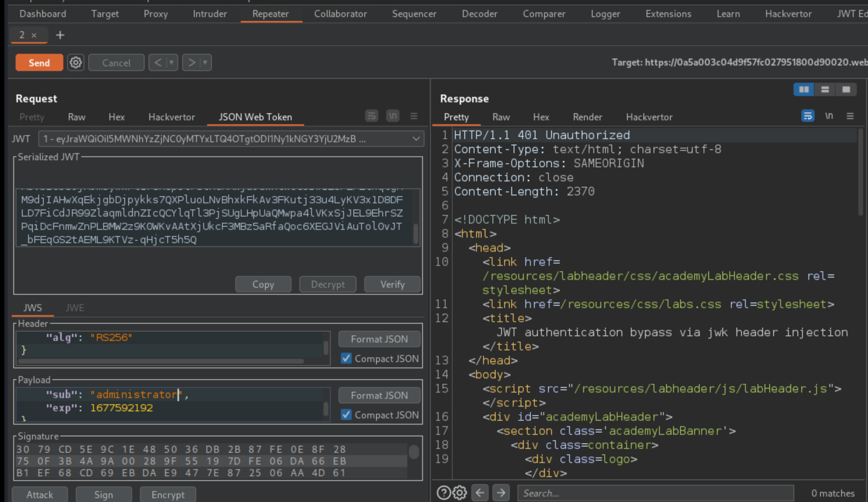The width and height of the screenshot is (868, 502).
Task: Add a new Repeater tab
Action: pos(60,35)
